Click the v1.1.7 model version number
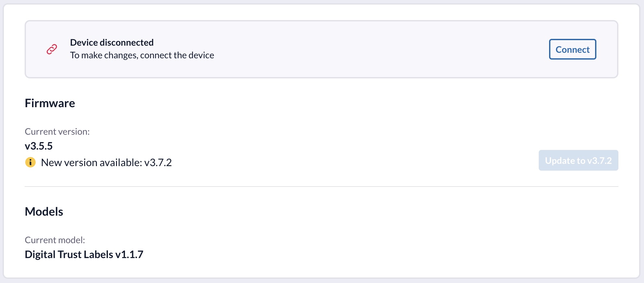This screenshot has height=283, width=644. (x=129, y=255)
